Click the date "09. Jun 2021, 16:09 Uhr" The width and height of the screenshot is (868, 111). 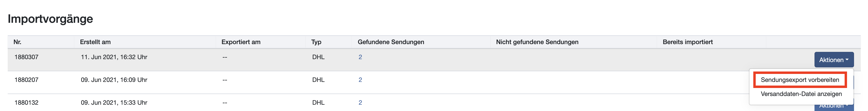click(x=114, y=80)
